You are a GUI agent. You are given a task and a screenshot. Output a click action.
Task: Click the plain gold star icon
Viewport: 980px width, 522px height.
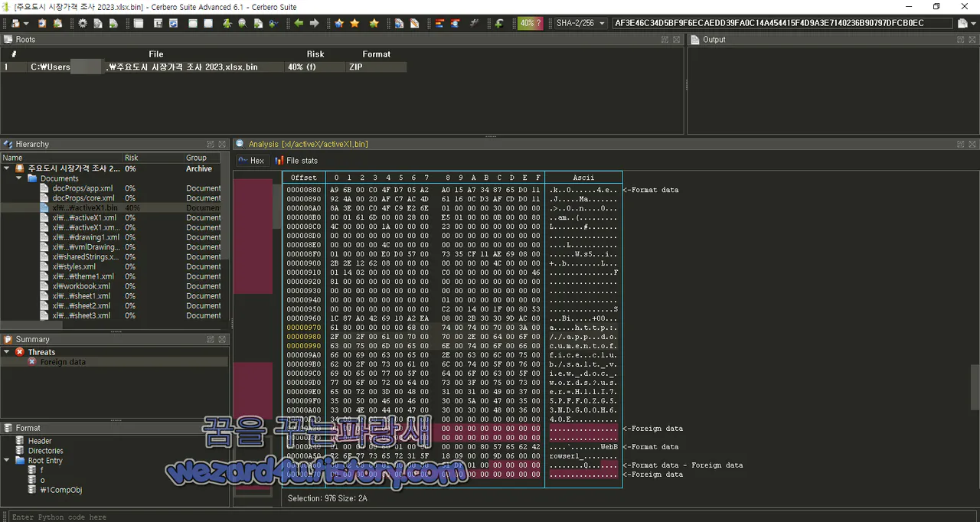click(x=354, y=23)
